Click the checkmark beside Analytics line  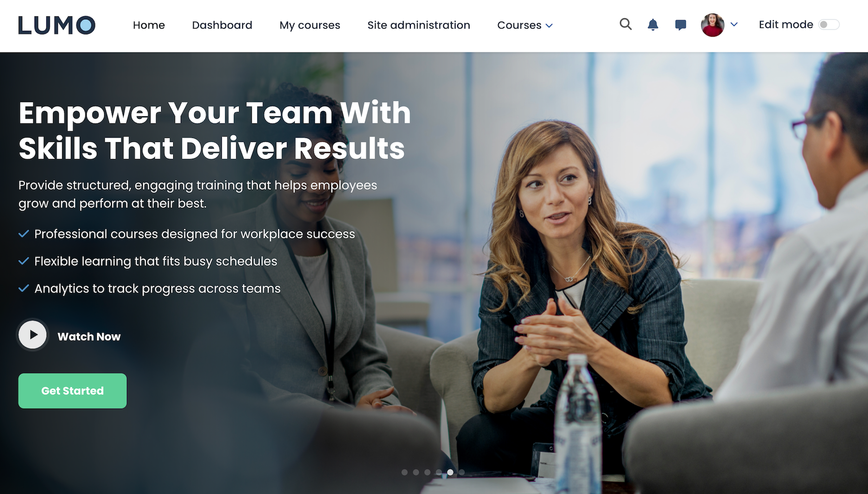pos(24,288)
